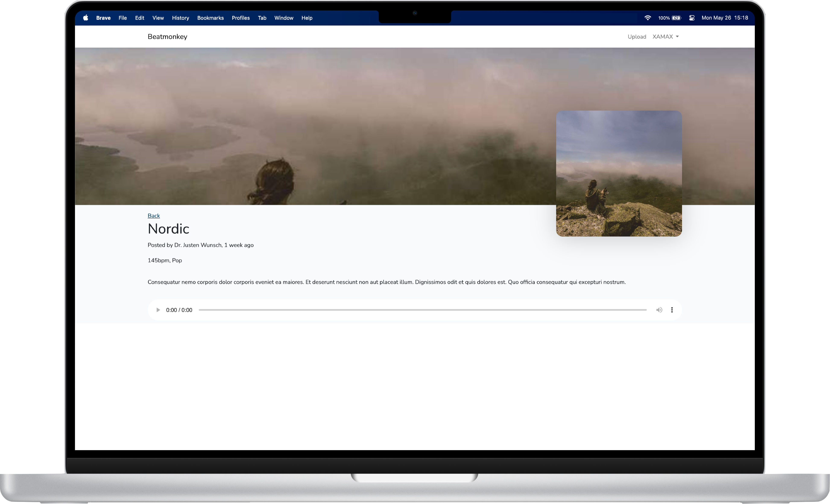
Task: Mute the audio player volume
Action: (x=659, y=310)
